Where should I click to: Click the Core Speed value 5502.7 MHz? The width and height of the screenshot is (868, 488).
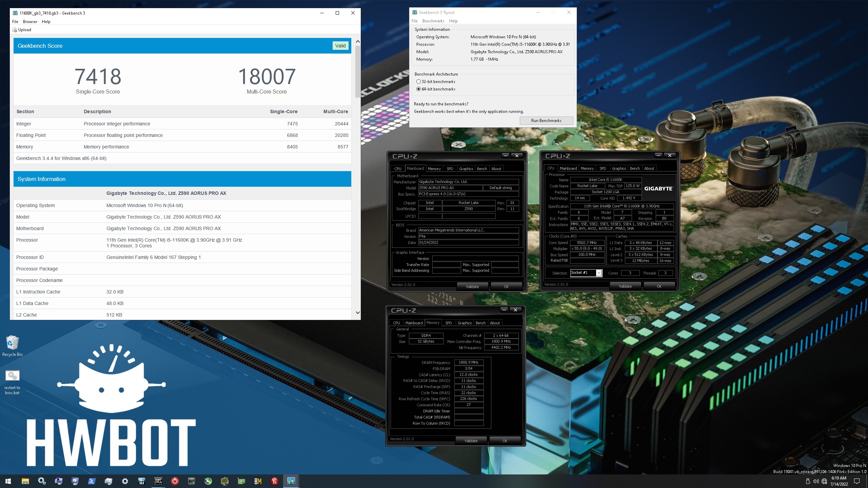pyautogui.click(x=587, y=243)
